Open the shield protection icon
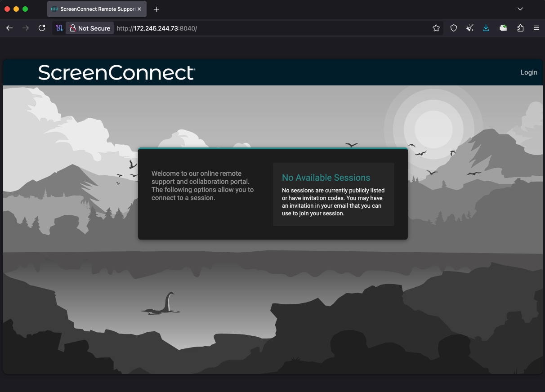Image resolution: width=545 pixels, height=392 pixels. 454,28
